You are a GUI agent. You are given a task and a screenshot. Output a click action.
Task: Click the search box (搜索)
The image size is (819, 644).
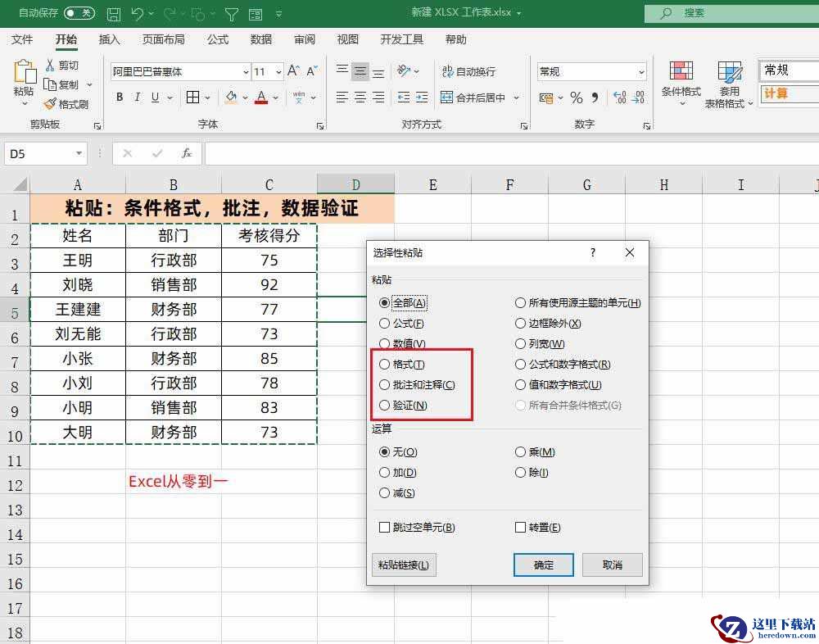tap(731, 14)
